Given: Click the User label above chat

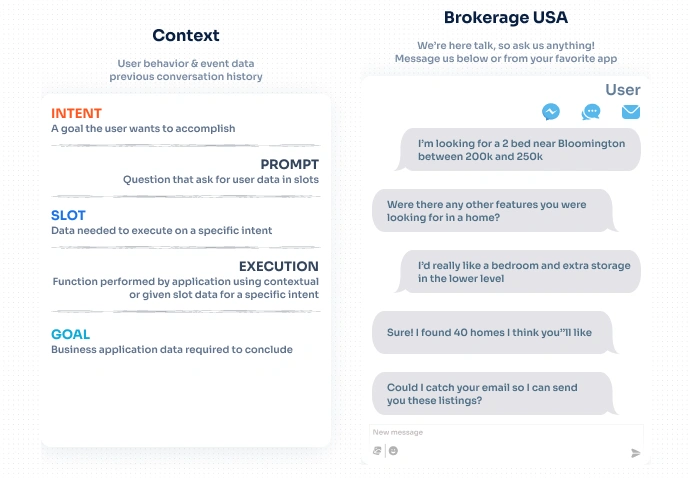Looking at the screenshot, I should [622, 90].
